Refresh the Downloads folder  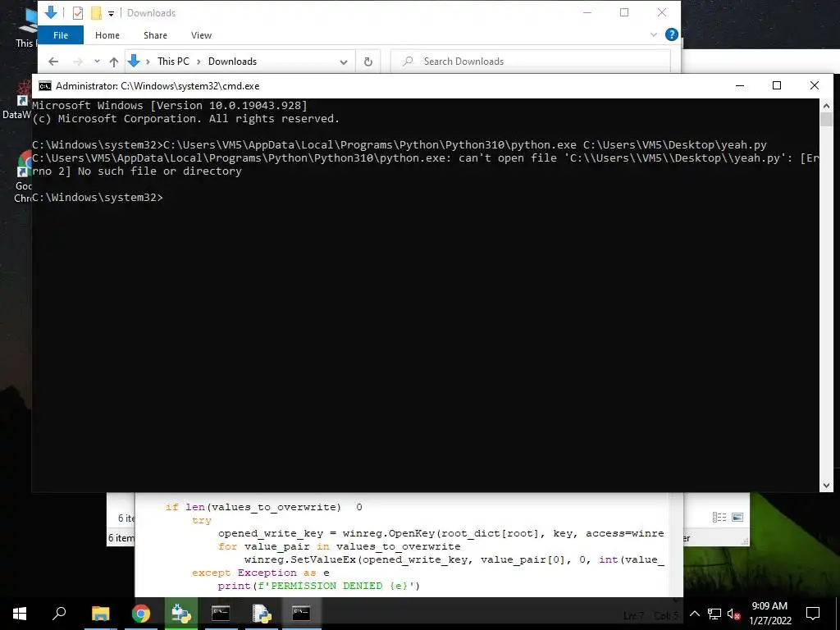(x=368, y=62)
